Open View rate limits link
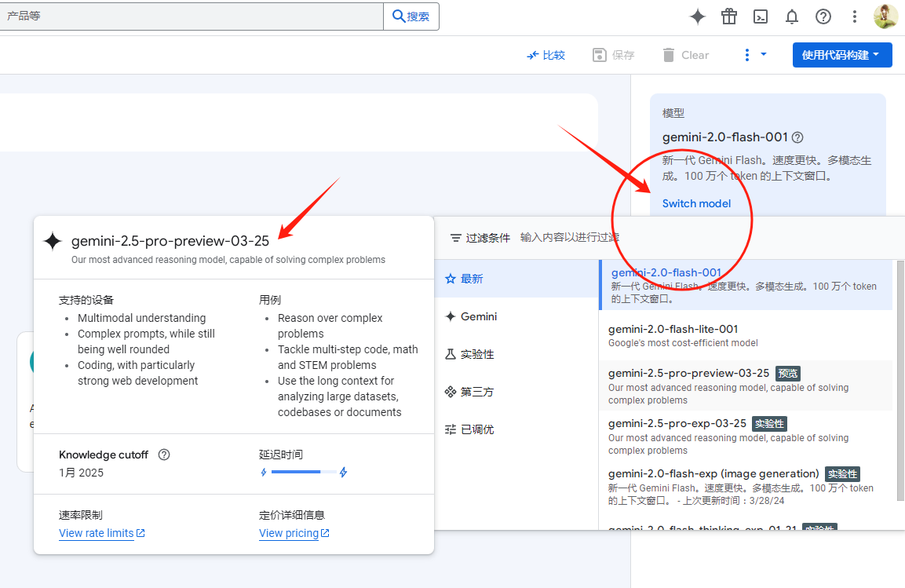The image size is (905, 588). coord(101,533)
